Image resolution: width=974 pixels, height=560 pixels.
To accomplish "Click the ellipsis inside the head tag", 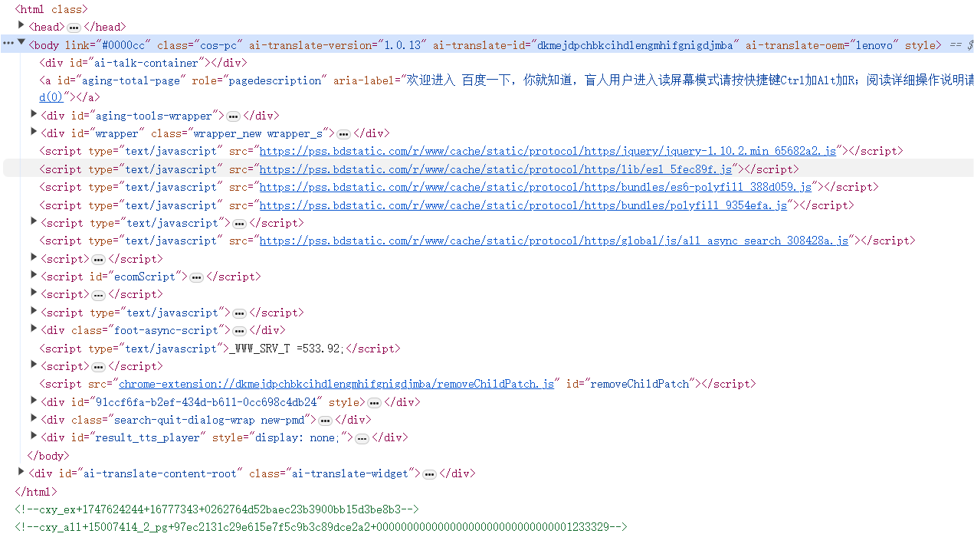I will tap(74, 28).
